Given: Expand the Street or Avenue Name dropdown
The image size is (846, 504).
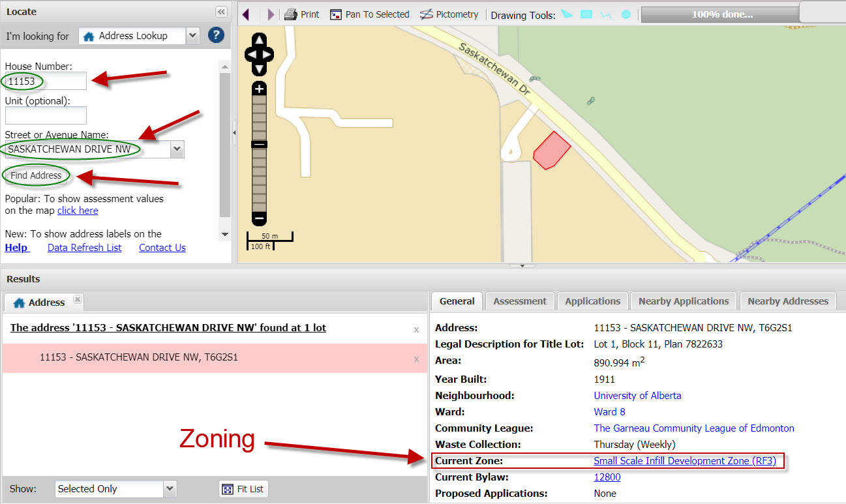Looking at the screenshot, I should click(x=176, y=149).
